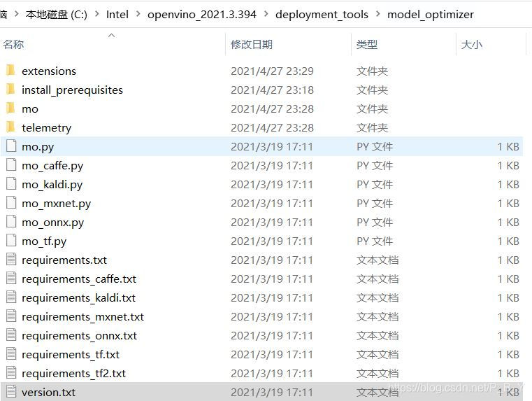Select file name requirements_onnx.txt
The width and height of the screenshot is (532, 401).
pos(79,336)
